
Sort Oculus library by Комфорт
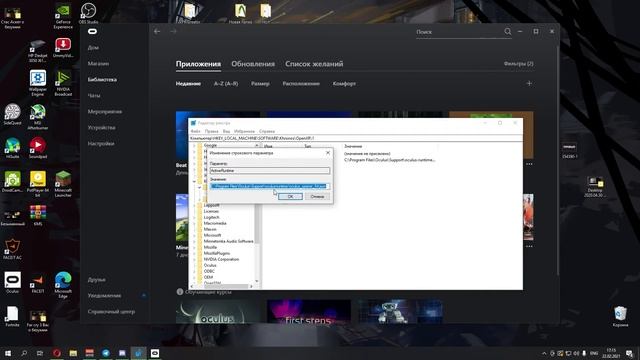(x=344, y=84)
